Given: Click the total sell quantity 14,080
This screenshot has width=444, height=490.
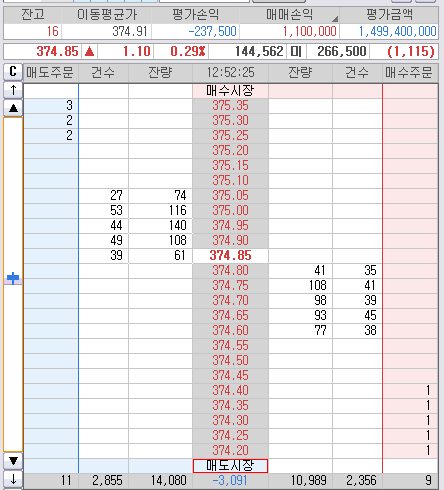Looking at the screenshot, I should pos(169,480).
